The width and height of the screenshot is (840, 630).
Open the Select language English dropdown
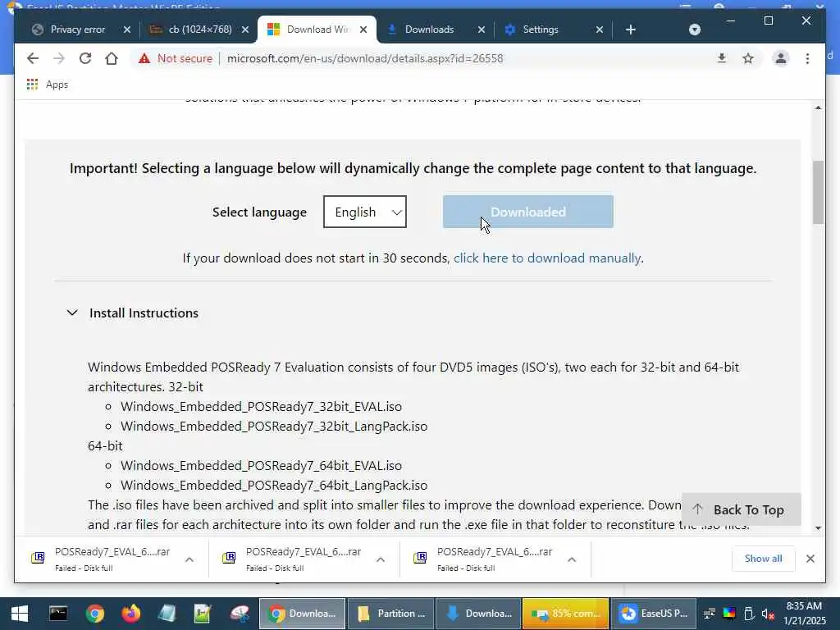pyautogui.click(x=365, y=212)
